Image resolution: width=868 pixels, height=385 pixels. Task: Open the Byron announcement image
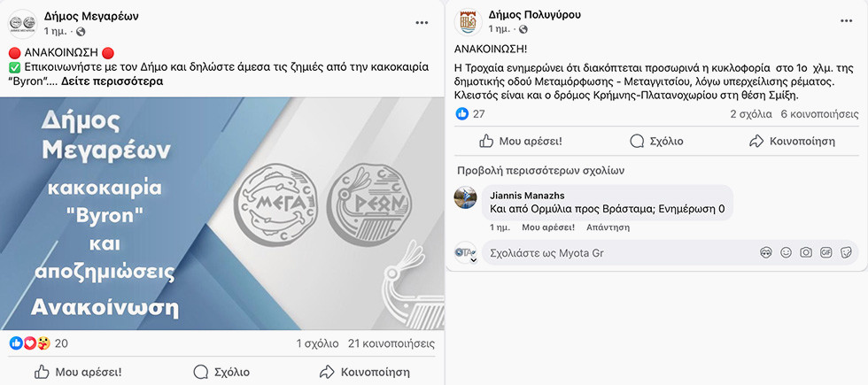point(221,212)
